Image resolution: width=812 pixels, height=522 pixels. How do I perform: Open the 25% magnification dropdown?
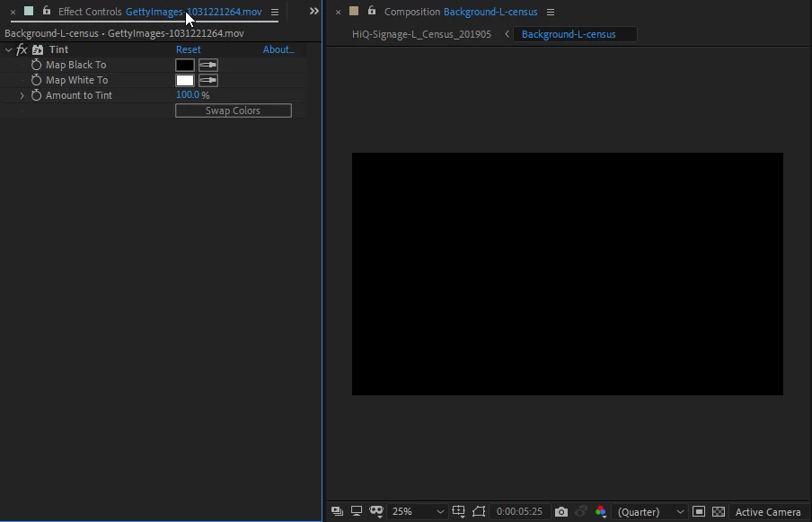(x=418, y=511)
